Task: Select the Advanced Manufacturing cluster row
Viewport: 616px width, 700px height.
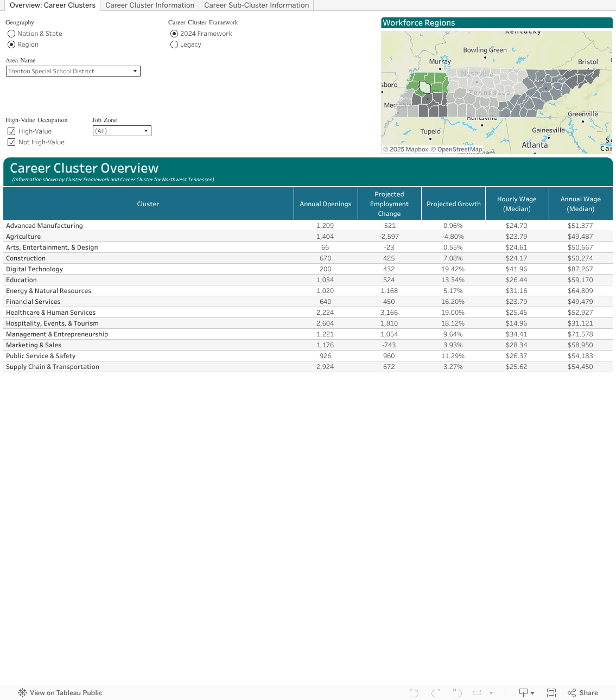Action: pos(308,226)
